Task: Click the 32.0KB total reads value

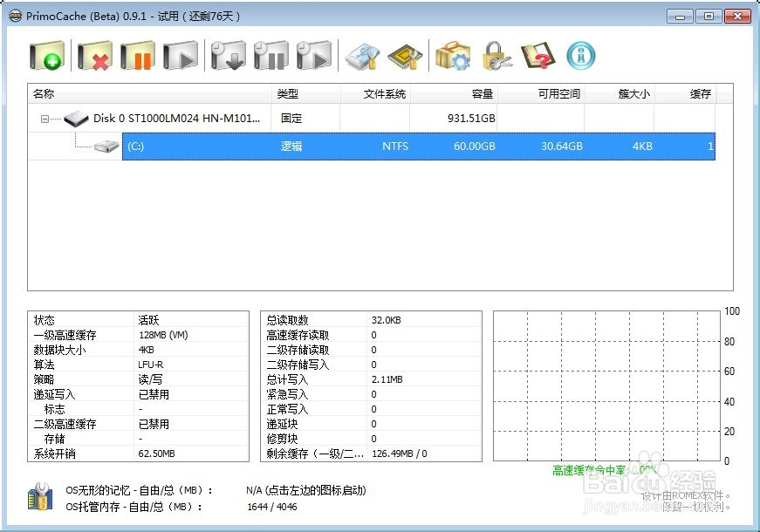Action: coord(386,320)
